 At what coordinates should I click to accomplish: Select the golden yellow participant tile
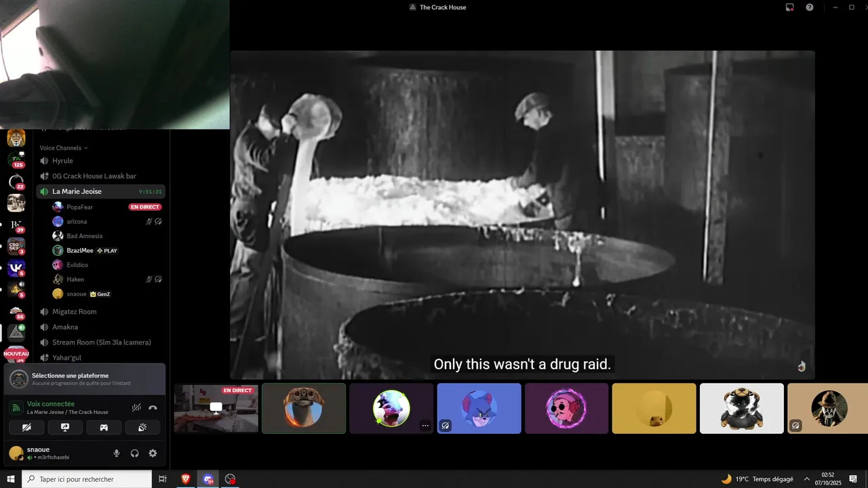click(x=654, y=408)
